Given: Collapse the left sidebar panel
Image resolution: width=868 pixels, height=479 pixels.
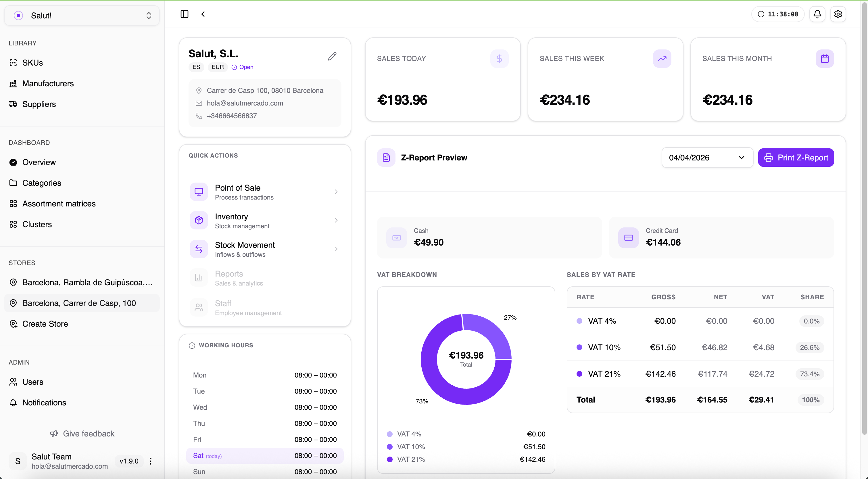Looking at the screenshot, I should click(184, 14).
